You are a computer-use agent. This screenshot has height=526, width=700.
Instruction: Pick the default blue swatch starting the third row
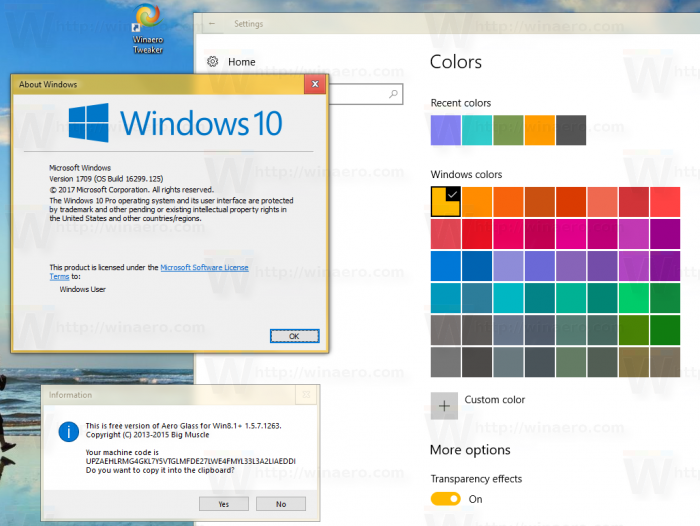click(446, 266)
